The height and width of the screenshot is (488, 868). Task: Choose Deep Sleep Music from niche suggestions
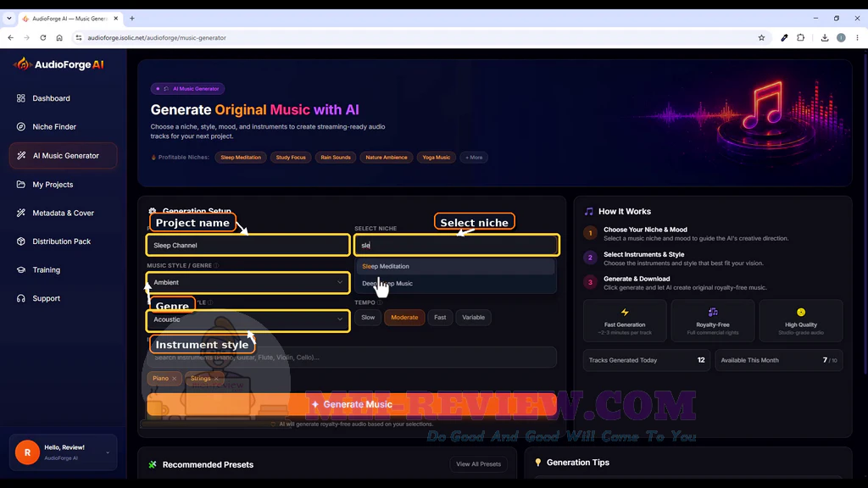coord(455,283)
